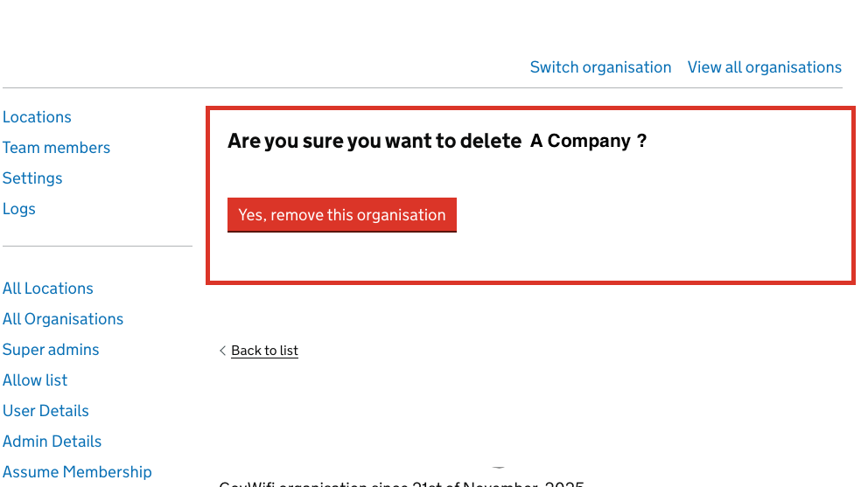The image size is (868, 487).
Task: Open the Switch organisation link
Action: click(600, 67)
